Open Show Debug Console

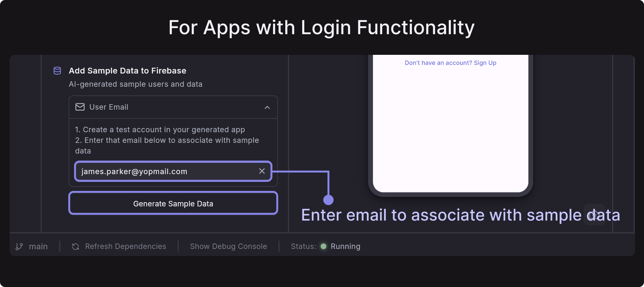tap(228, 246)
